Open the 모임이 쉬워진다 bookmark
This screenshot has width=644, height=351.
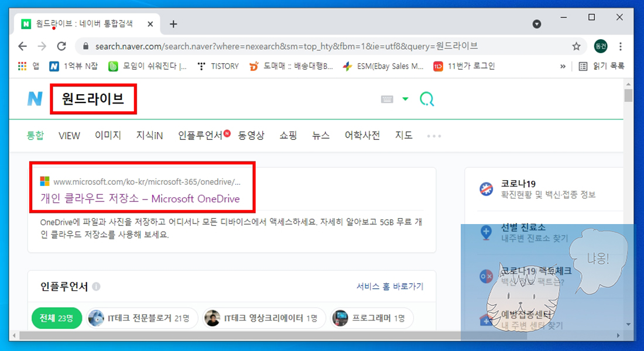click(147, 66)
